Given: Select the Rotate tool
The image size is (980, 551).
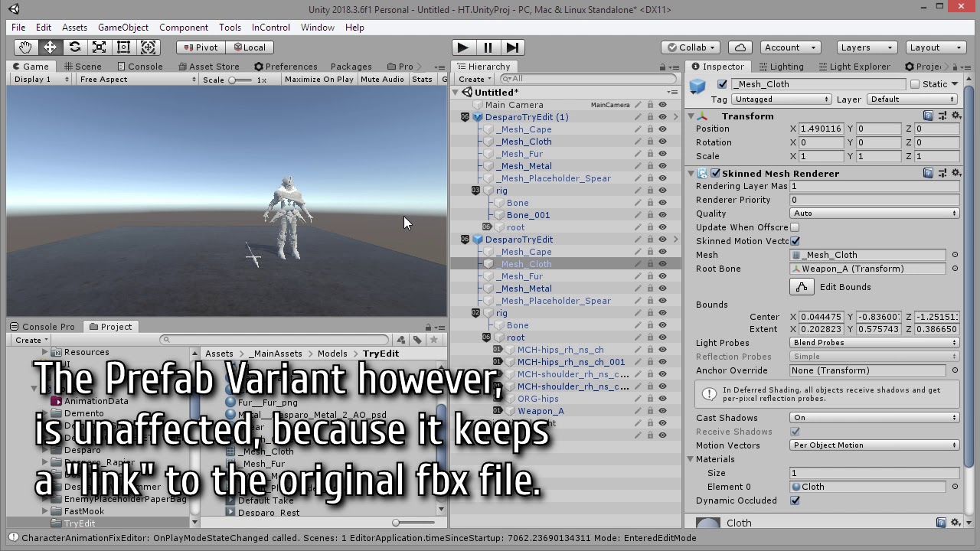Looking at the screenshot, I should tap(74, 47).
